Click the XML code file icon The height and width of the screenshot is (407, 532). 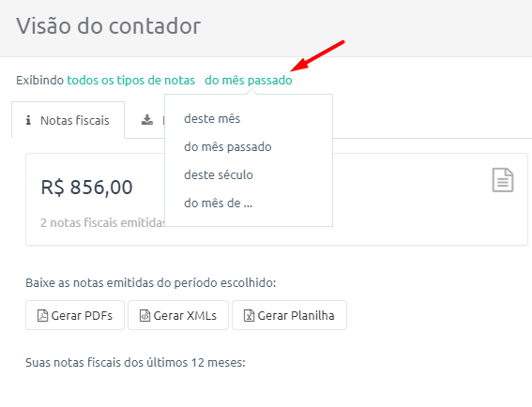pos(144,315)
